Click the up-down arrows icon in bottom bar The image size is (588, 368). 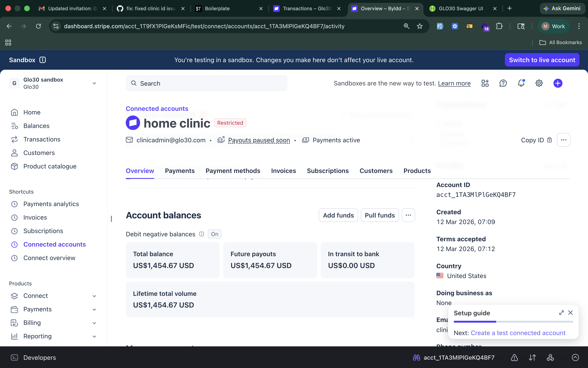[x=532, y=358]
